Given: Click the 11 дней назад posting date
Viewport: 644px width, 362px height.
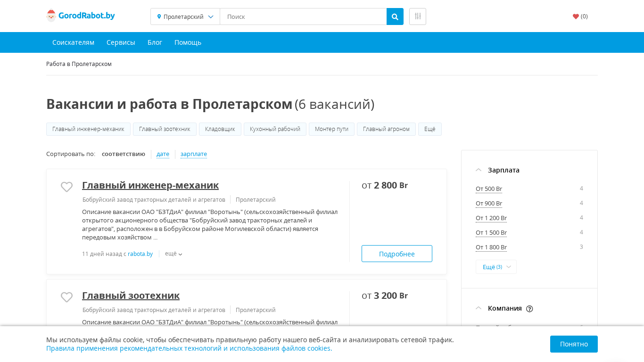Looking at the screenshot, I should 102,254.
